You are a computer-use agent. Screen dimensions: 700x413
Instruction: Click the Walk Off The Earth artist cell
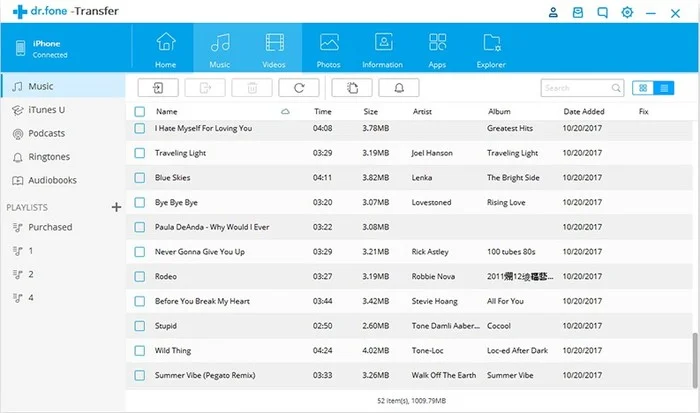coord(444,375)
